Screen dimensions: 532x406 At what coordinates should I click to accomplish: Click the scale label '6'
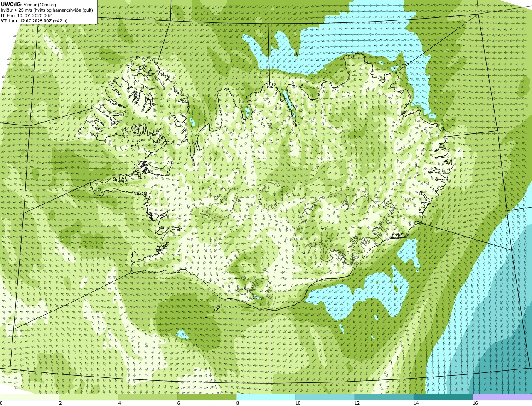pos(179,403)
